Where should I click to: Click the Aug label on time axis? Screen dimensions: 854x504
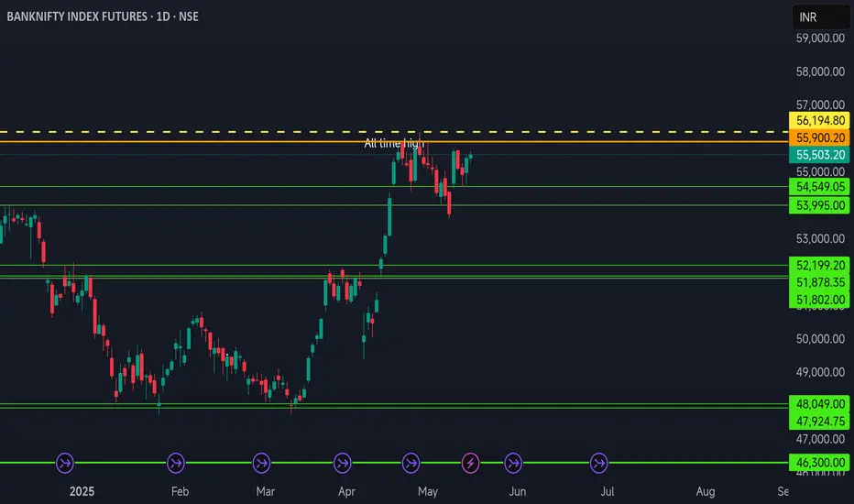coord(706,491)
